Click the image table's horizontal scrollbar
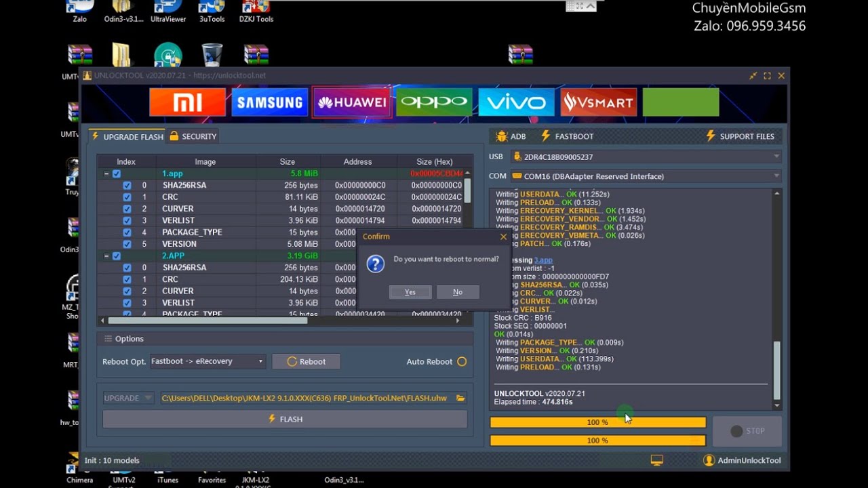The image size is (868, 488). (209, 321)
